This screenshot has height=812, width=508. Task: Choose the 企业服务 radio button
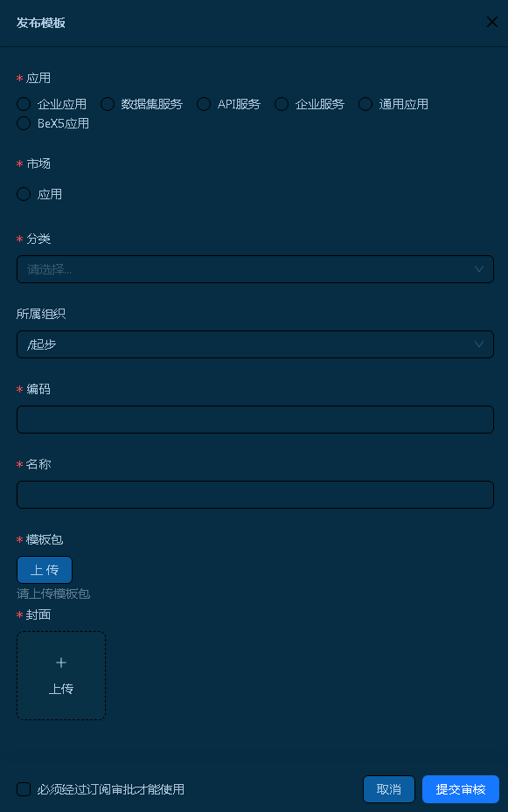(282, 104)
